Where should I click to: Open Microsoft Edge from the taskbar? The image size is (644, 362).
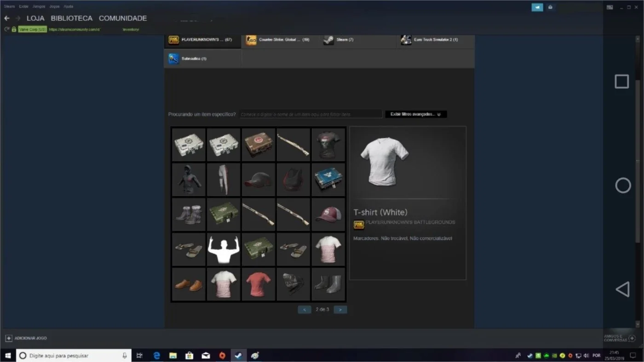(x=156, y=356)
